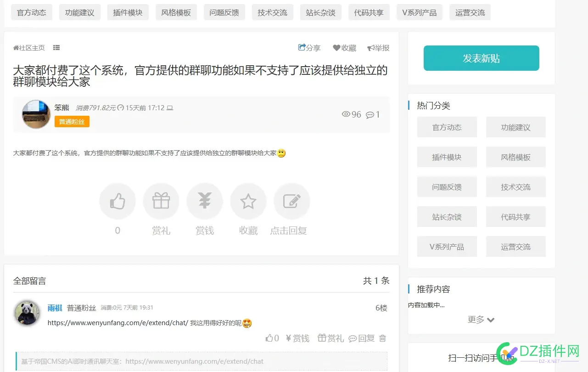Click the 内容加载中... text

click(x=426, y=305)
